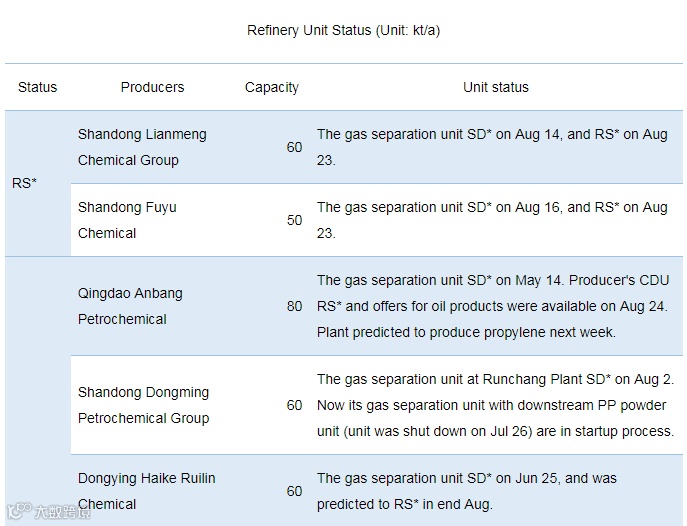
Task: Select the Shandong Lianmeng Chemical Group cell
Action: point(128,147)
